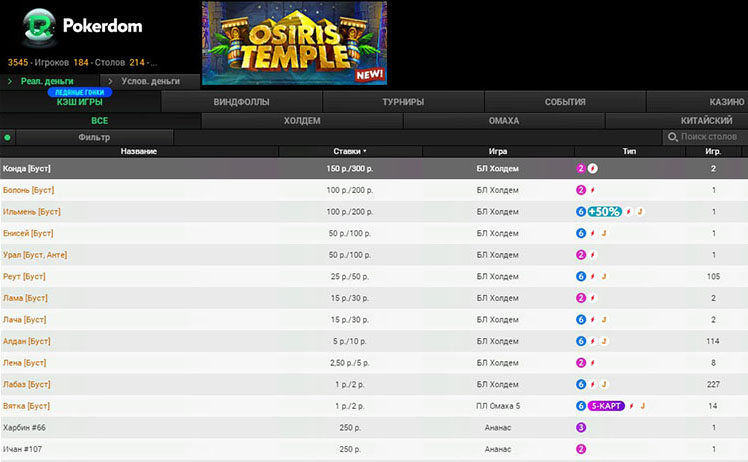Select table Харбин #66
The width and height of the screenshot is (748, 462).
374,428
